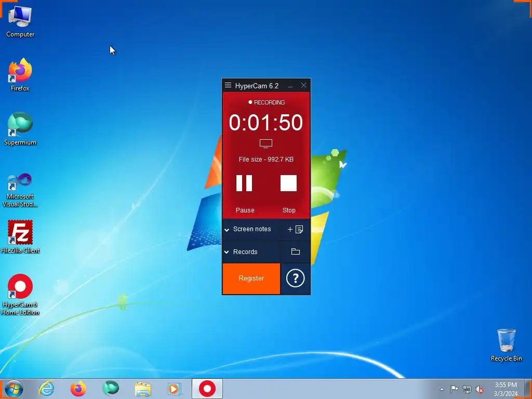Viewport: 532px width, 399px height.
Task: Open Windows Media Player from taskbar
Action: 175,389
